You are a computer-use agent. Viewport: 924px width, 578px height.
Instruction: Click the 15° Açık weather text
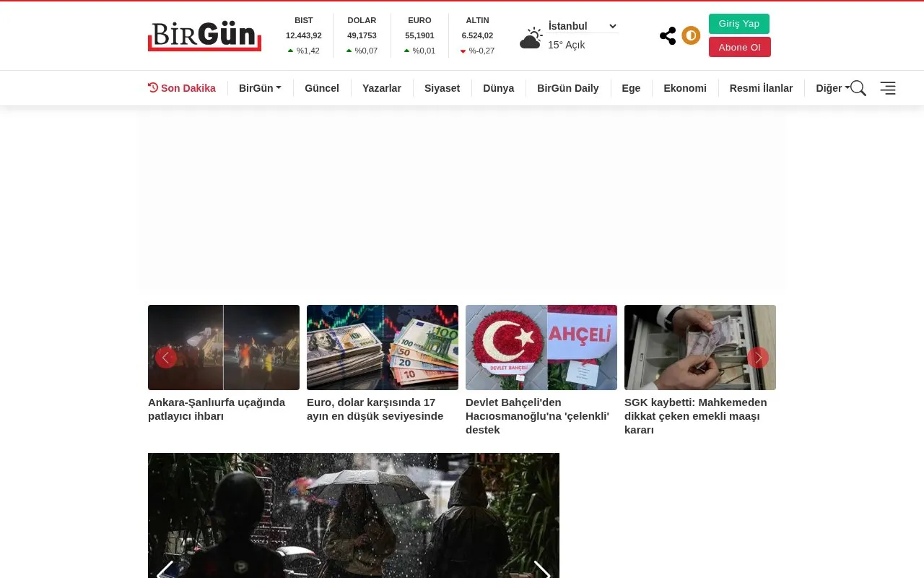pos(567,45)
